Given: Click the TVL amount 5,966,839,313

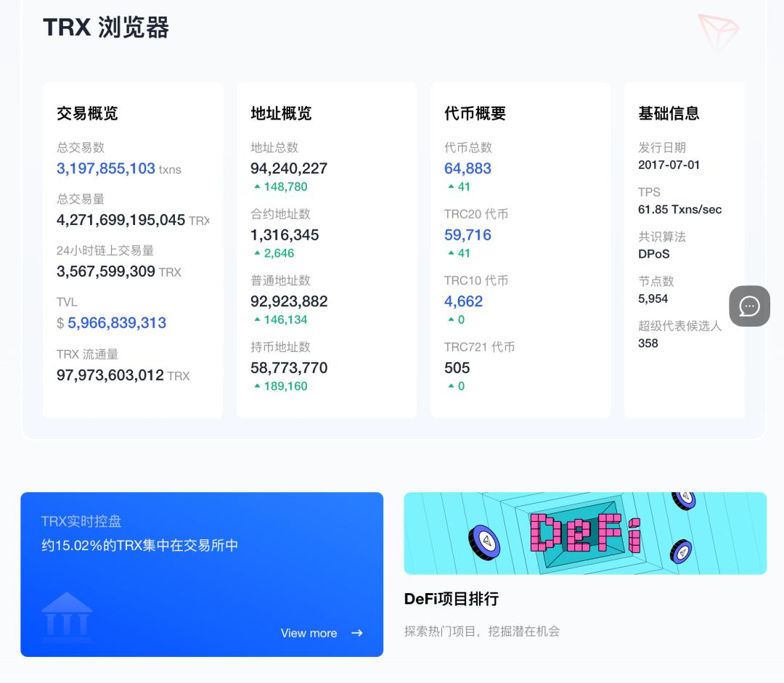Looking at the screenshot, I should (116, 322).
